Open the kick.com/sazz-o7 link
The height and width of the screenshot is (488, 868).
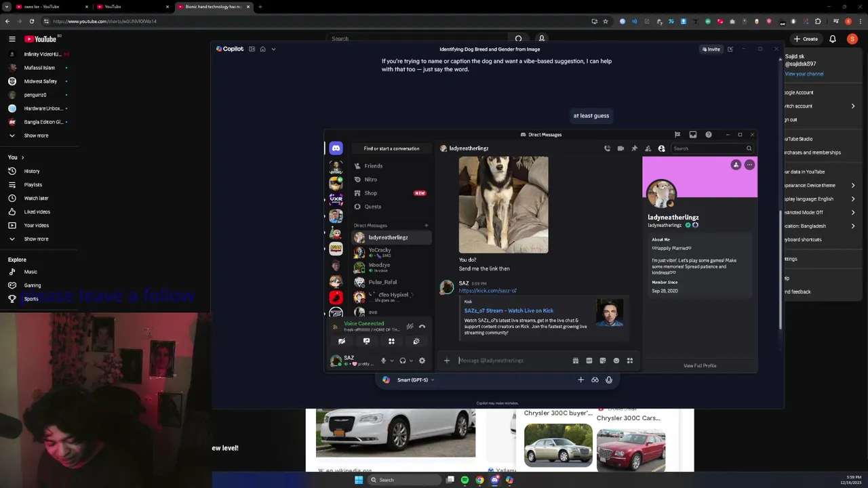488,290
